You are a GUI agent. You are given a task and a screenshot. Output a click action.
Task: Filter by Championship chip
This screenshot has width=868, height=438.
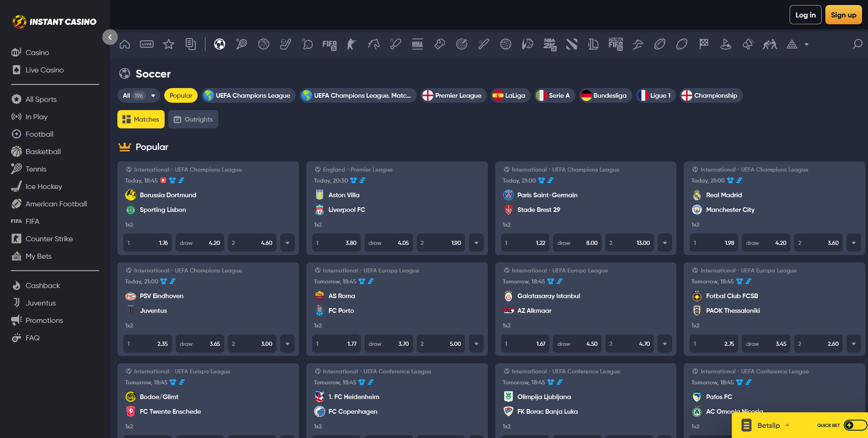point(711,95)
